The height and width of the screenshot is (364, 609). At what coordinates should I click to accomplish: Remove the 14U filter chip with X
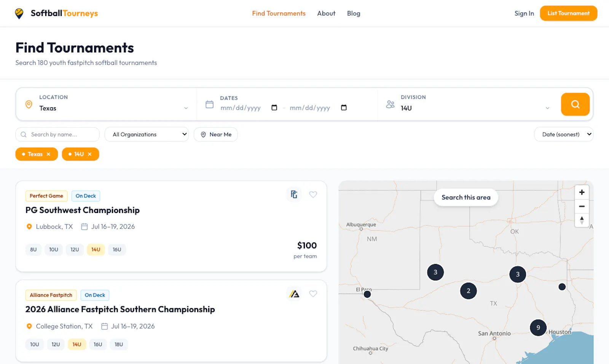90,154
